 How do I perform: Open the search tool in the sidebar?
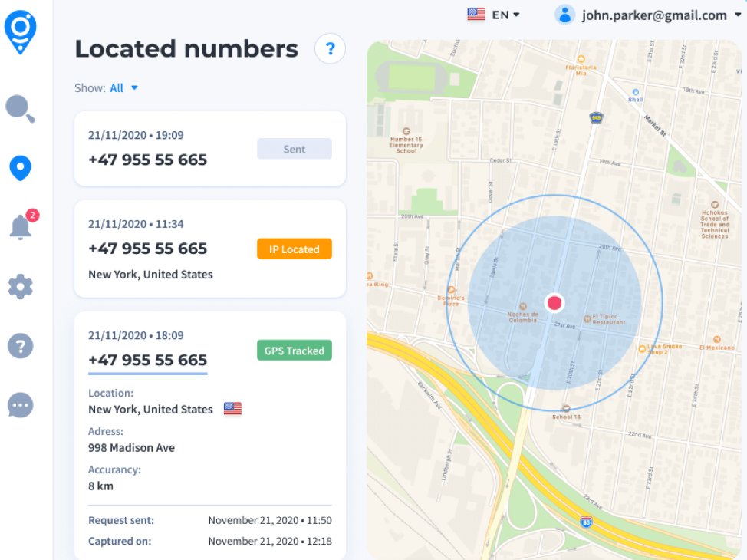coord(20,109)
